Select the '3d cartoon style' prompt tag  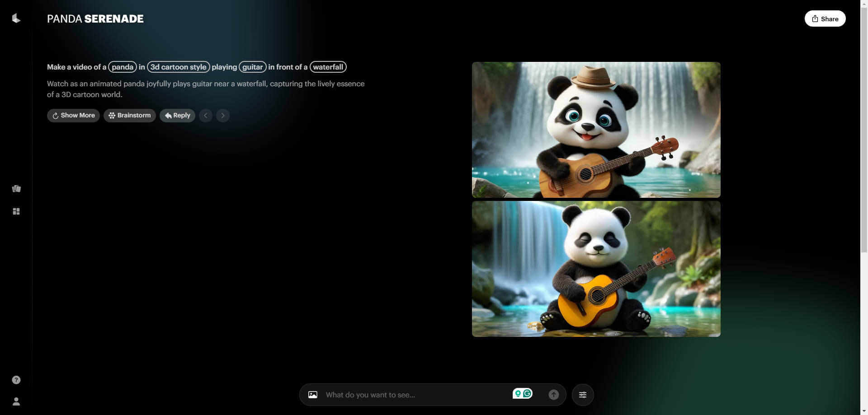[x=179, y=67]
